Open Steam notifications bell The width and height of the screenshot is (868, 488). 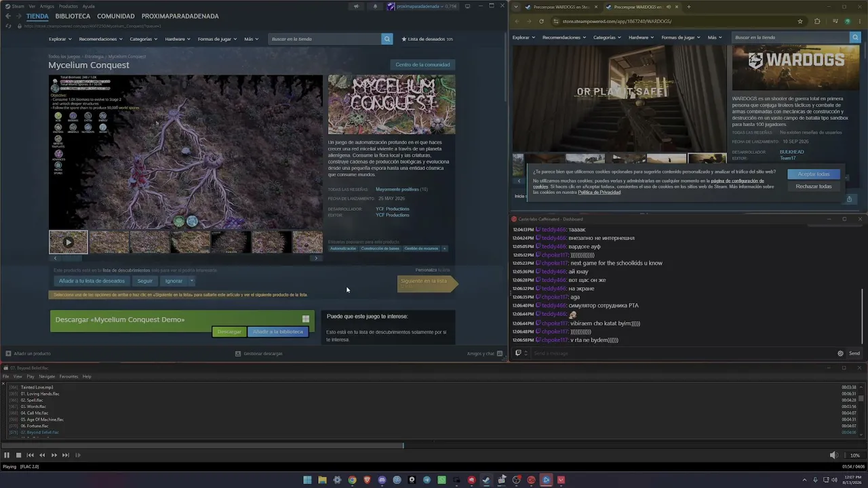375,7
